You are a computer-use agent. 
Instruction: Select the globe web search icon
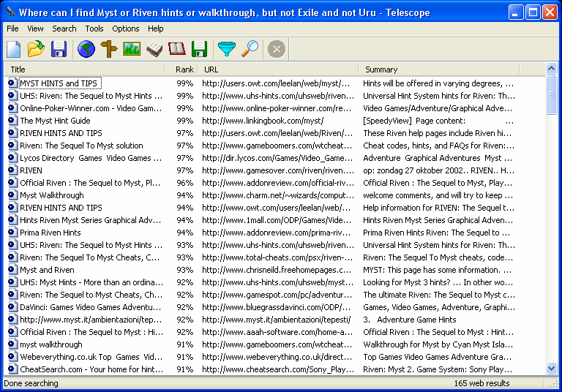86,49
